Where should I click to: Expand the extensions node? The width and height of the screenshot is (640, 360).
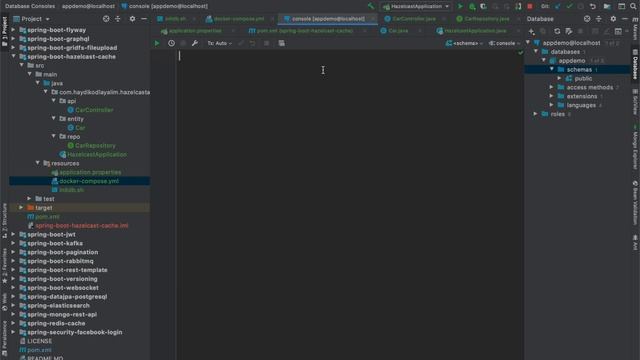[x=552, y=96]
